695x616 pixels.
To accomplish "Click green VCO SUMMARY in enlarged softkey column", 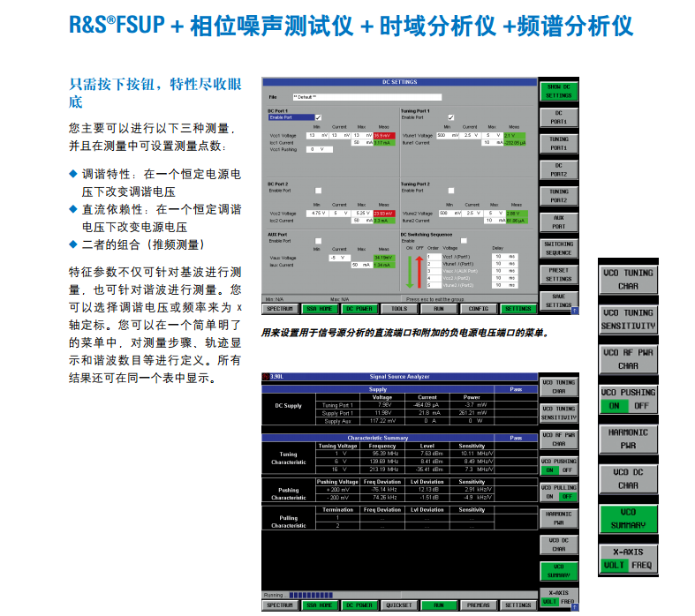I will (628, 519).
